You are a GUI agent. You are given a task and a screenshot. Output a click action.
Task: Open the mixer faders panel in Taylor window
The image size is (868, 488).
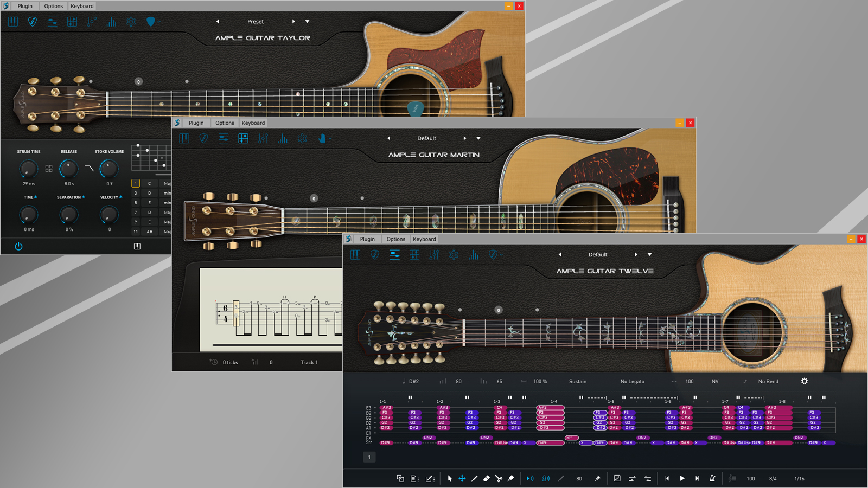pos(92,22)
